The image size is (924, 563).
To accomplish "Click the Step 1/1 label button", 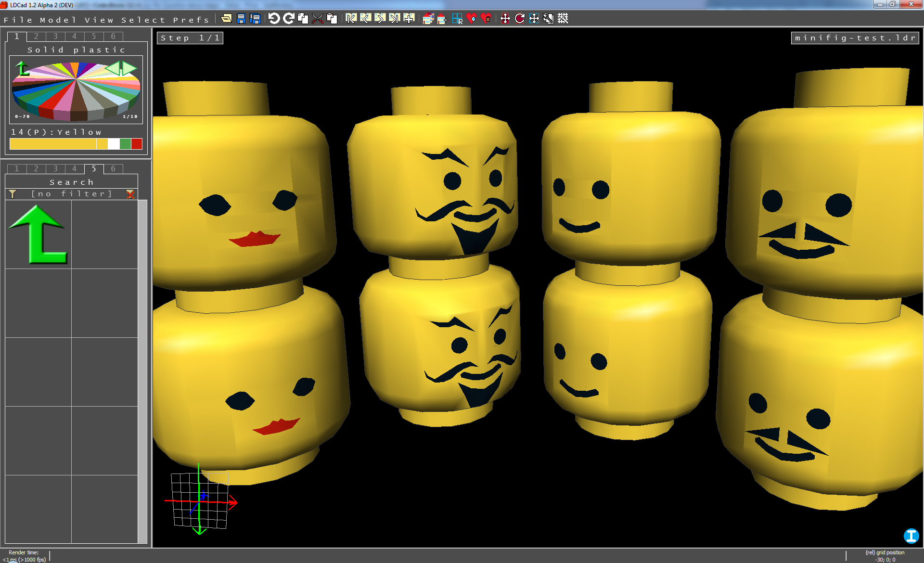I will coord(190,38).
